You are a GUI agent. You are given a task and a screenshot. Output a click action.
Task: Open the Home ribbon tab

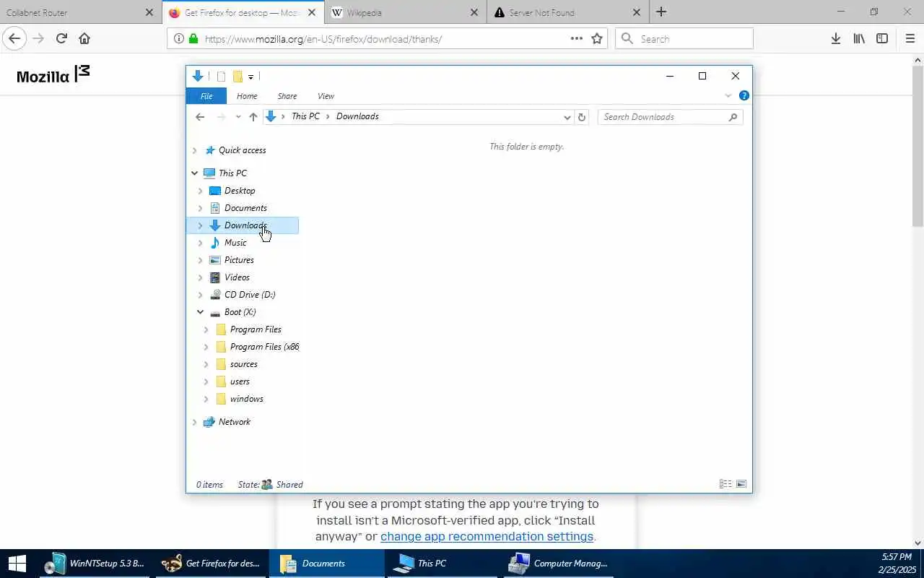click(x=247, y=96)
